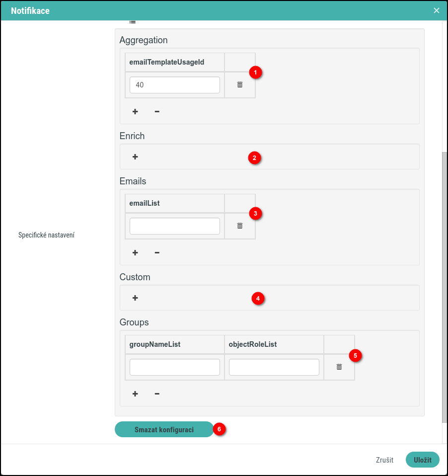Click the empty emailList input field

click(x=174, y=226)
